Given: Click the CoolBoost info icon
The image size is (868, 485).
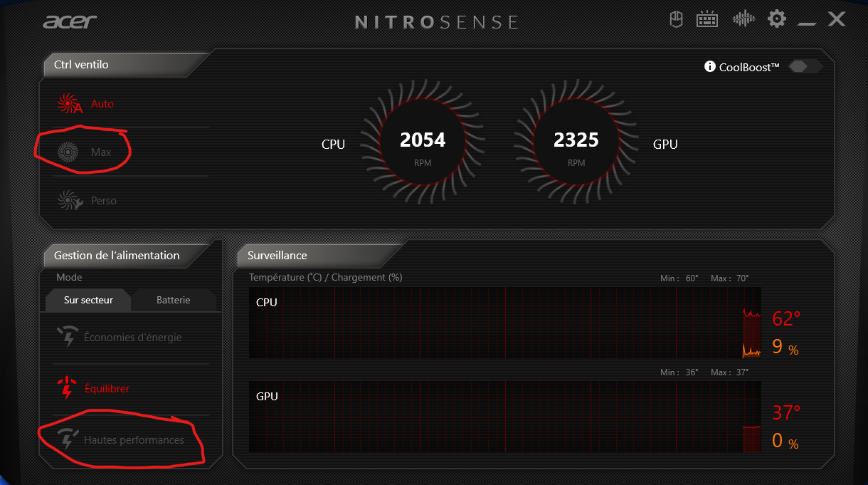Looking at the screenshot, I should 709,66.
